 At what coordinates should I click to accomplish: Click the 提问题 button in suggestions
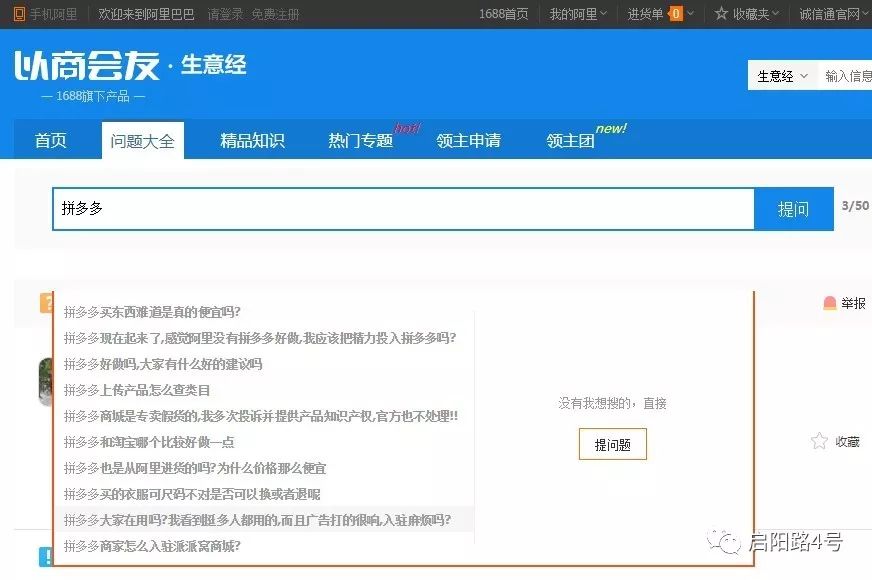coord(613,444)
